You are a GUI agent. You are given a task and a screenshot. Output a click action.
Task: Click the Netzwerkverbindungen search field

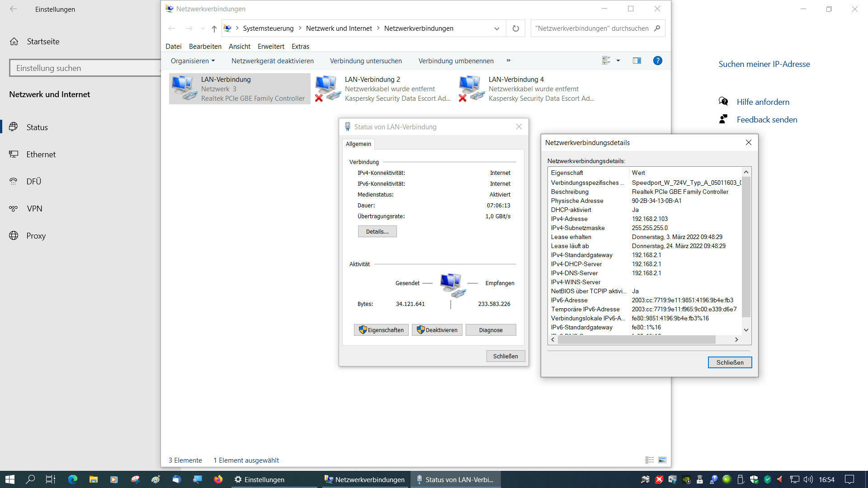coord(591,28)
